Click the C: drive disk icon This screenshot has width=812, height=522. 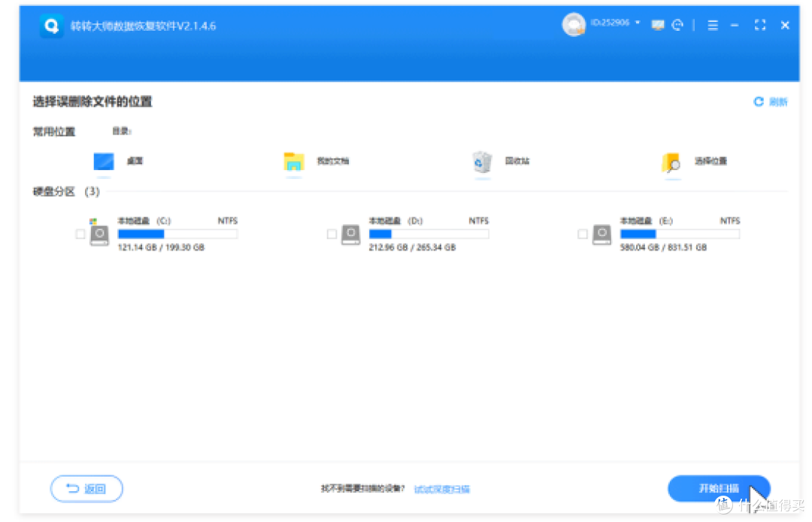(x=99, y=234)
